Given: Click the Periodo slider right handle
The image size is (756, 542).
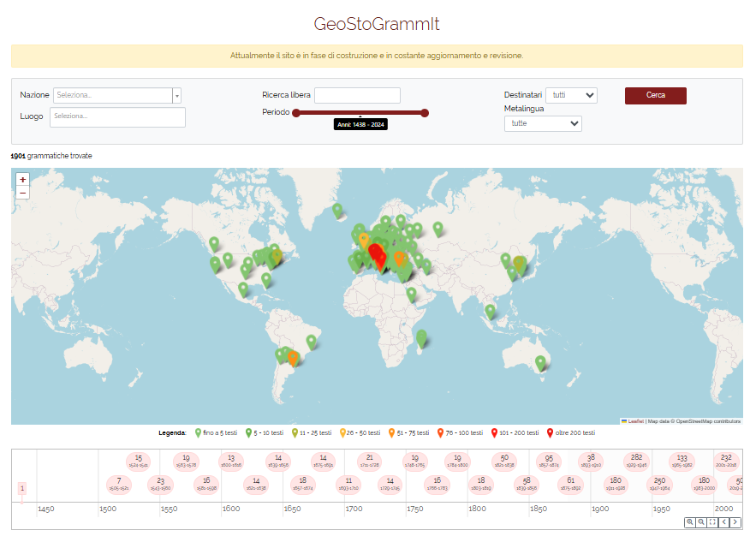Looking at the screenshot, I should [425, 113].
